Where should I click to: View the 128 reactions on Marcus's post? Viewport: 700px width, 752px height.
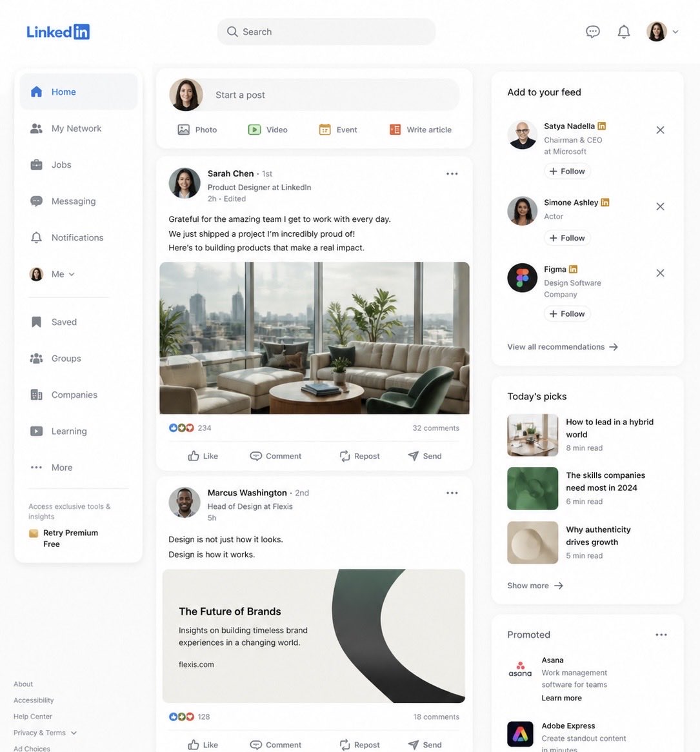coord(190,717)
